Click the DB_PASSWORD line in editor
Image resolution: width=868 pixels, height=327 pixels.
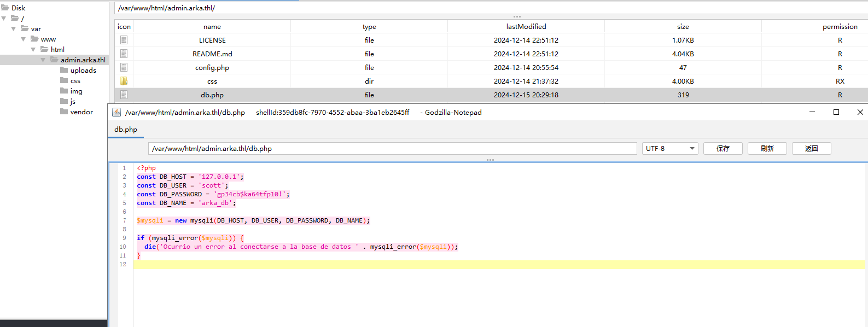tap(213, 194)
